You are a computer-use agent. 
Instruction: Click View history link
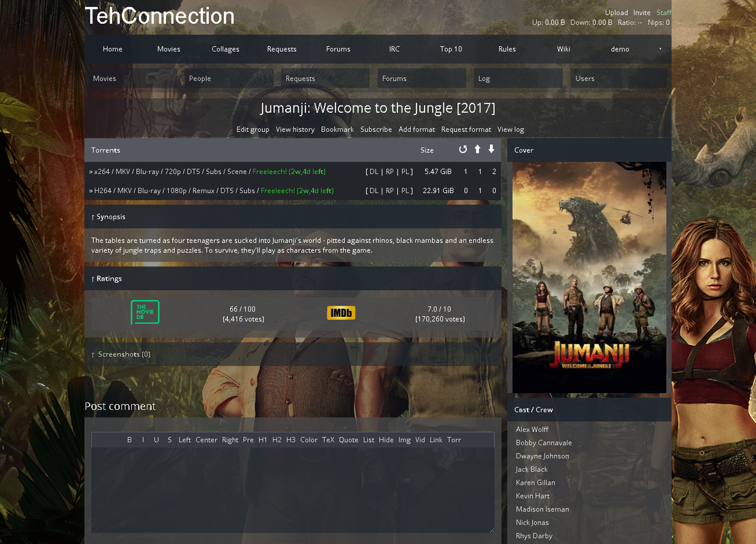(295, 130)
